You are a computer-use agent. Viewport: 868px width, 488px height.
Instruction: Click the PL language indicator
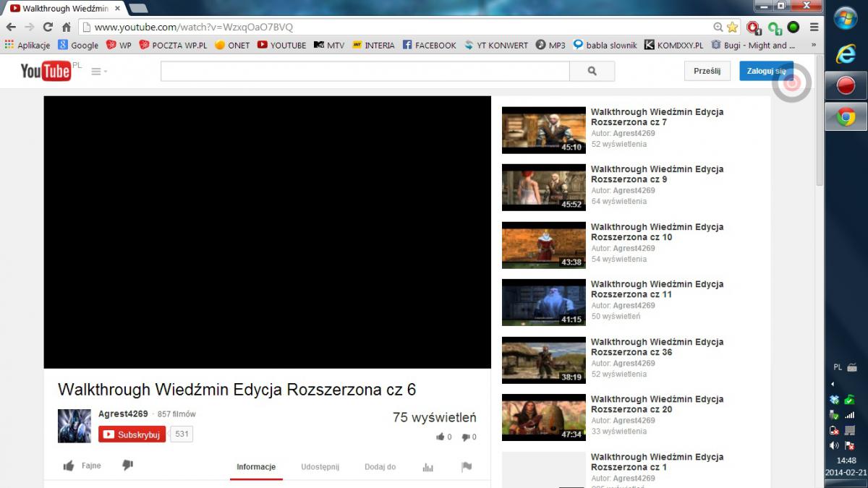[838, 367]
